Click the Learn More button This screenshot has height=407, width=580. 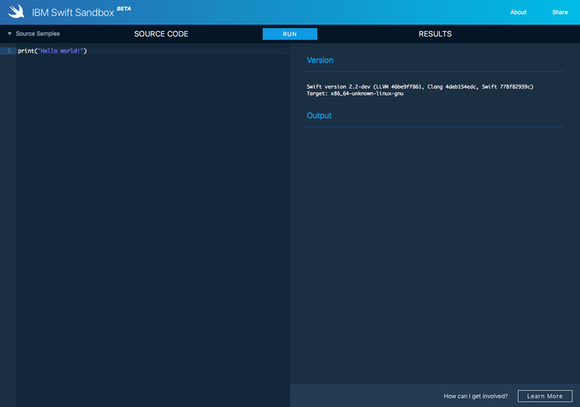545,396
